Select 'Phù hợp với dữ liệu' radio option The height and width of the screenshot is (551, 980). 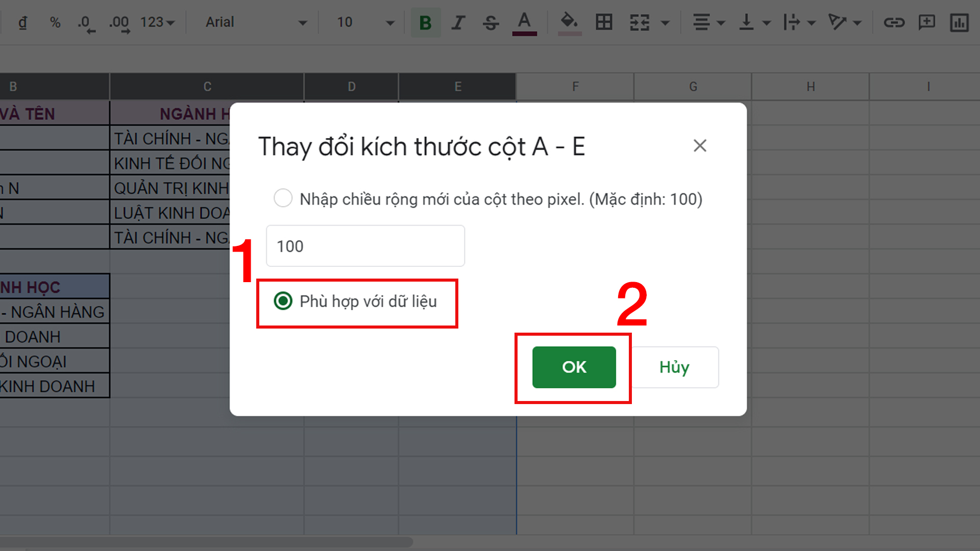283,301
